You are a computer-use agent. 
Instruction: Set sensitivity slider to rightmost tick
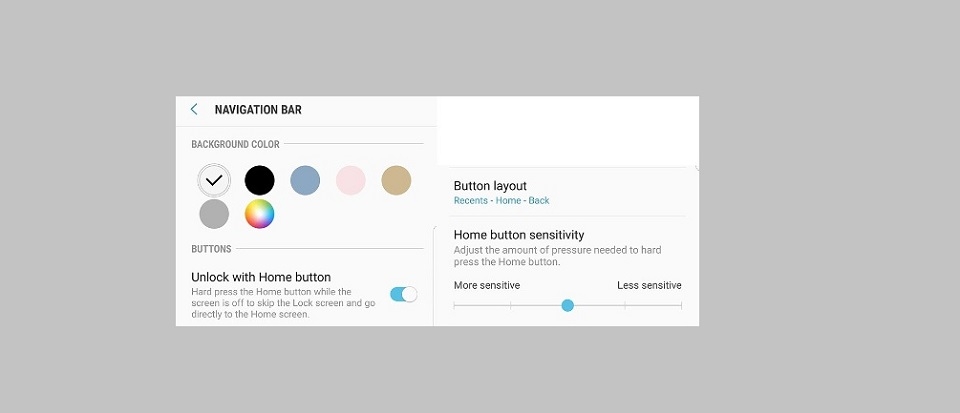click(x=681, y=305)
